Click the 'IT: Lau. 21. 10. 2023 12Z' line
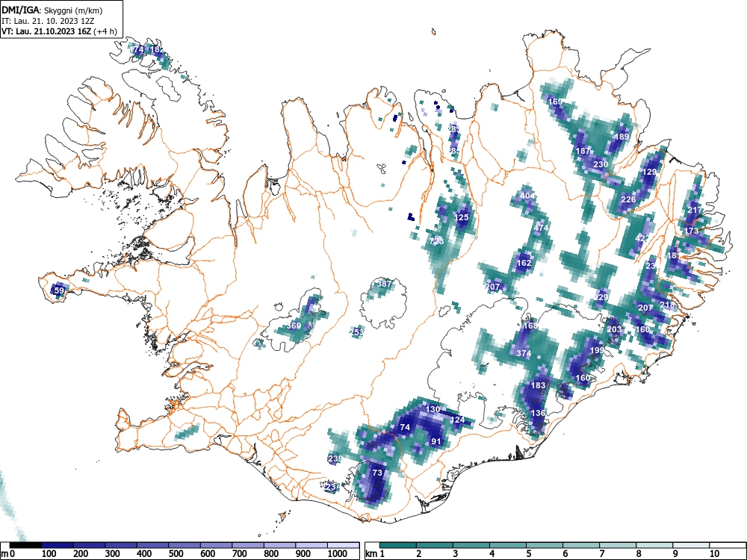 click(x=48, y=21)
